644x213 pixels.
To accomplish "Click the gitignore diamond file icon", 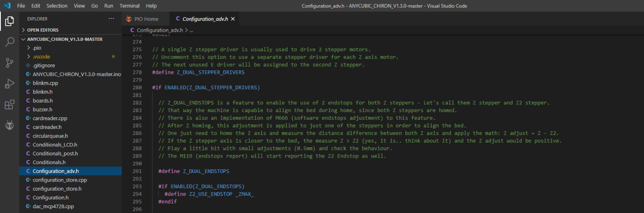I will tap(28, 65).
